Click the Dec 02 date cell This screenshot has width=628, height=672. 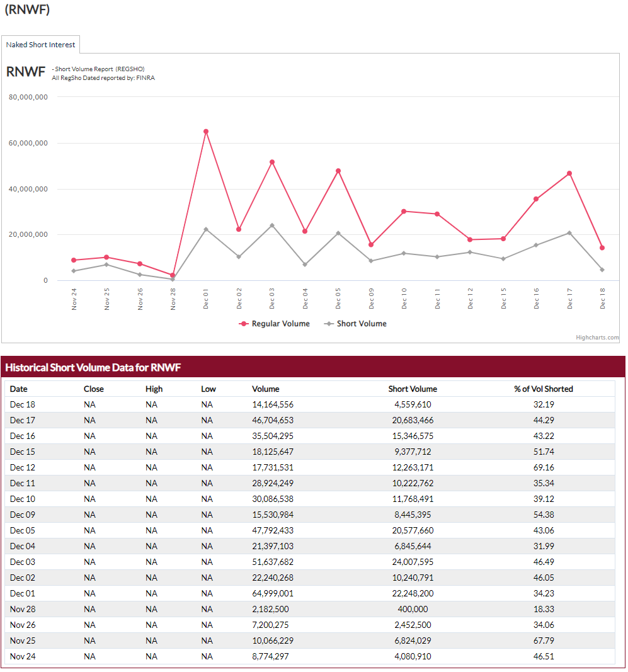click(22, 578)
